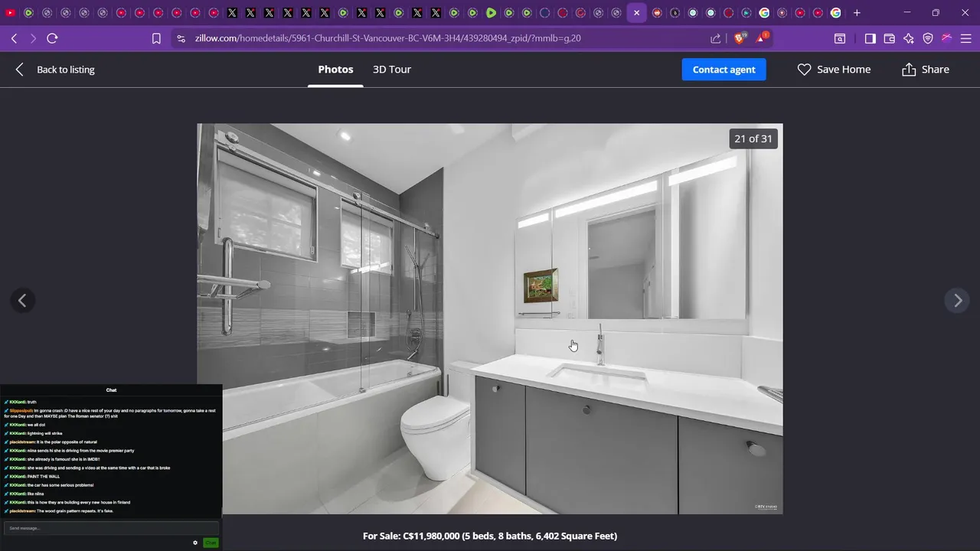Go back using the browser back arrow

[14, 38]
